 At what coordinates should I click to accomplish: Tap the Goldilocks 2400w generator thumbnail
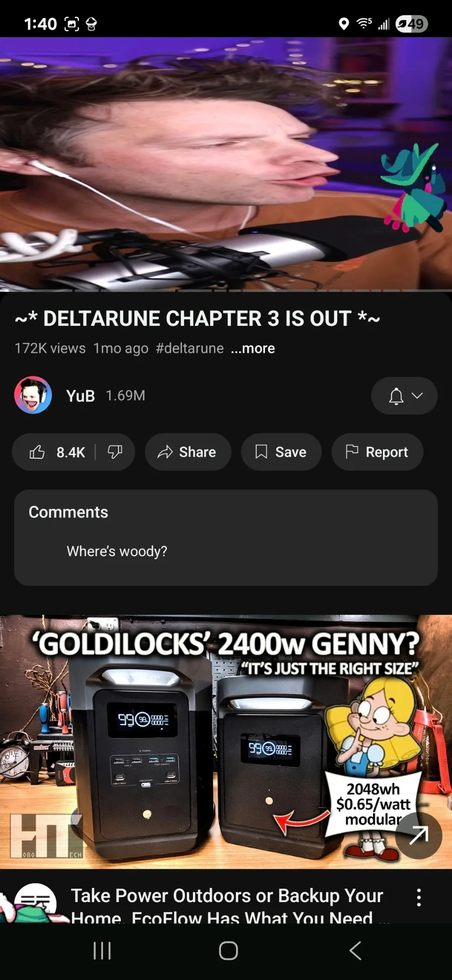(x=226, y=742)
